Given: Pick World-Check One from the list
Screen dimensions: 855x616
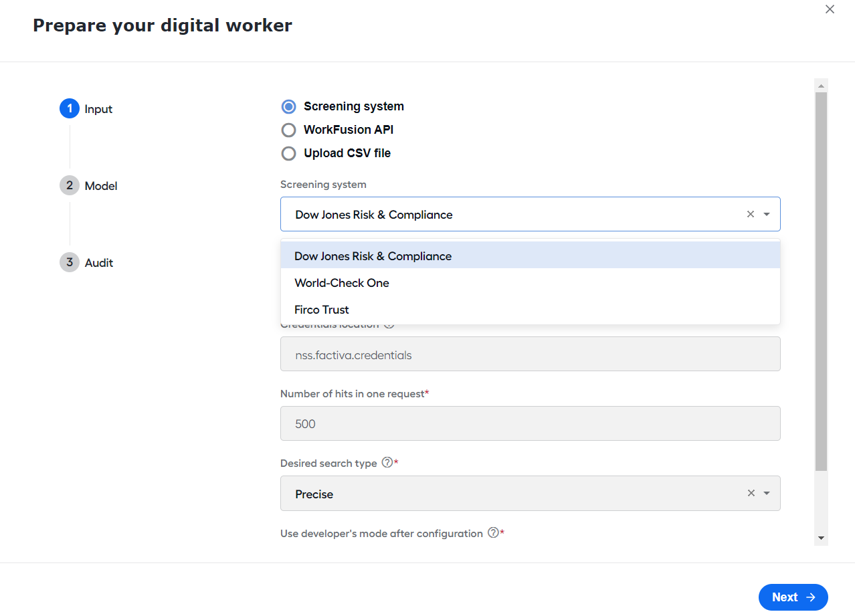Looking at the screenshot, I should [x=531, y=282].
